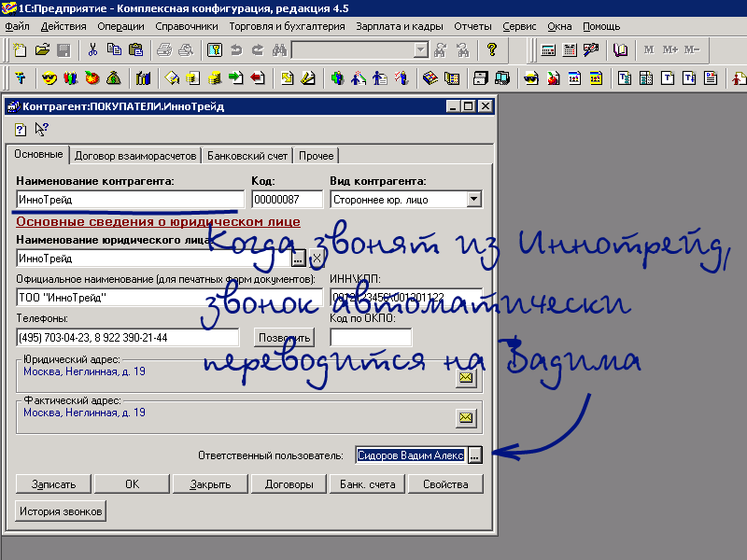Click the Закрыть button

(x=210, y=484)
